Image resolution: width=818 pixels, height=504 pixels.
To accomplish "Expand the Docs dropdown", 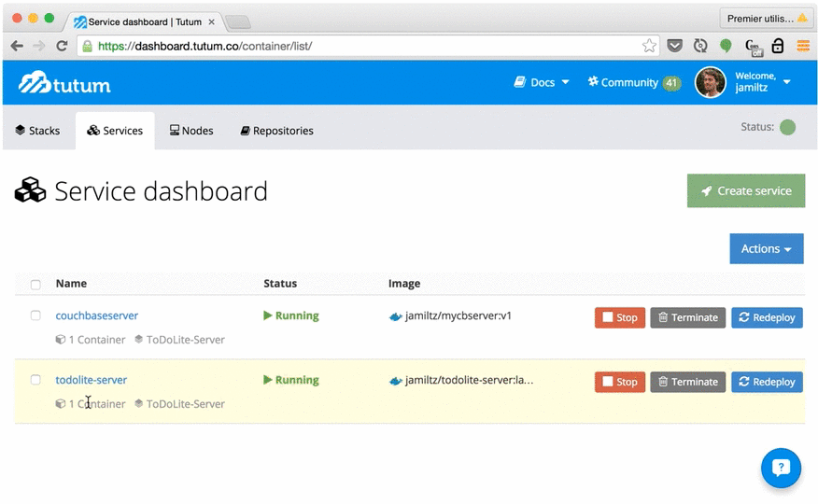I will point(542,82).
